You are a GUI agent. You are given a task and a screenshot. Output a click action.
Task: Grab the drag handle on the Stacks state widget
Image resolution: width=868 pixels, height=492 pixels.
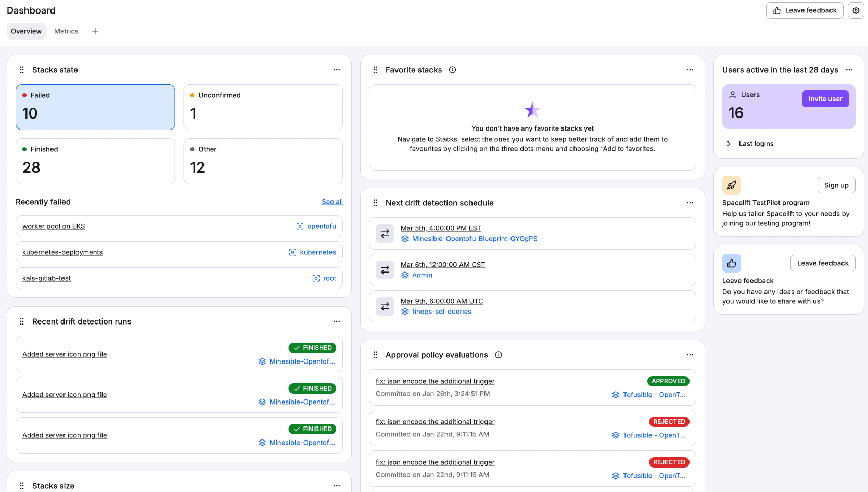[x=22, y=69]
